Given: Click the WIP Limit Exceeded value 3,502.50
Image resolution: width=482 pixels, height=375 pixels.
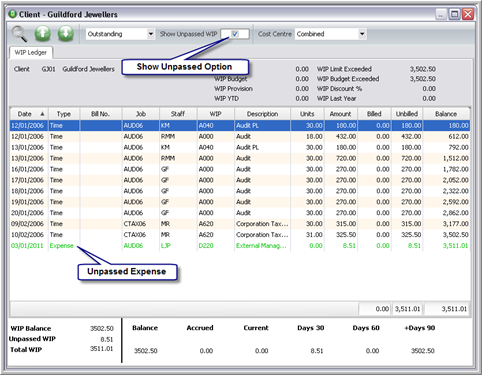Looking at the screenshot, I should (x=423, y=69).
